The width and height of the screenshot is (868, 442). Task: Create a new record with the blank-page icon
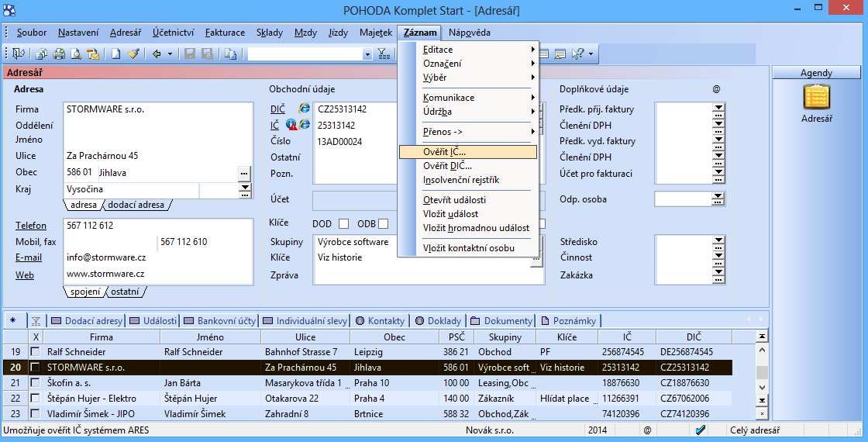pos(115,54)
